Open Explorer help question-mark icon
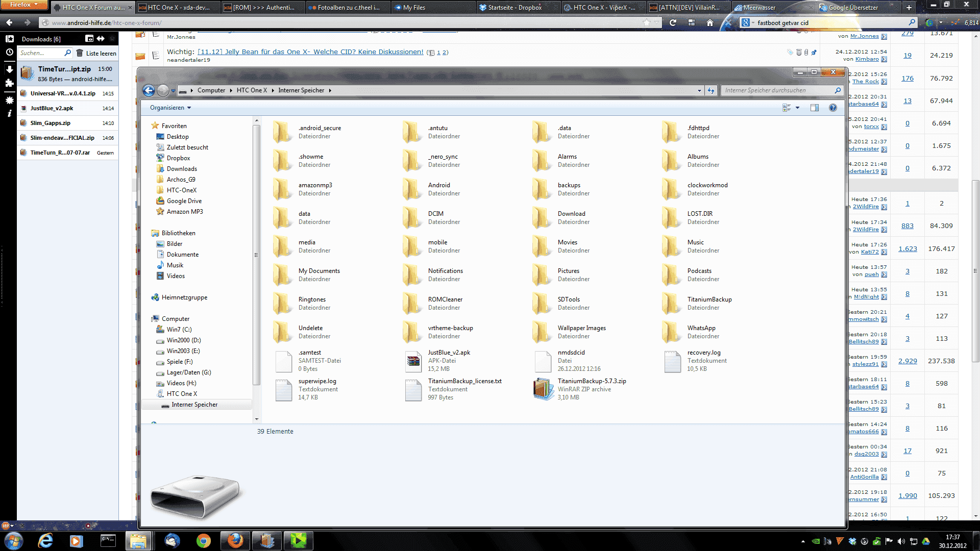The image size is (980, 551). coord(833,108)
